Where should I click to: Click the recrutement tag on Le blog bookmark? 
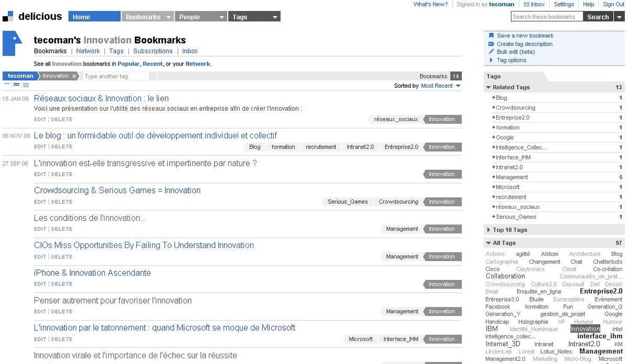tap(321, 147)
